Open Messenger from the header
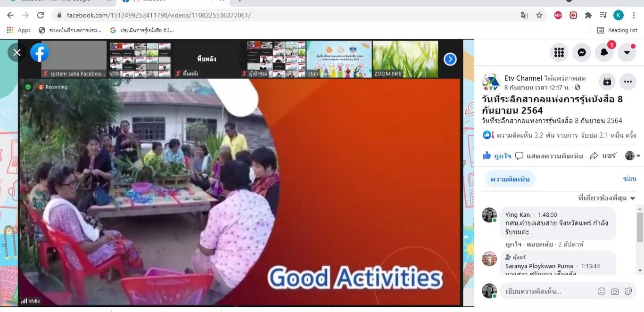Viewport: 644px width, 312px height. 582,52
